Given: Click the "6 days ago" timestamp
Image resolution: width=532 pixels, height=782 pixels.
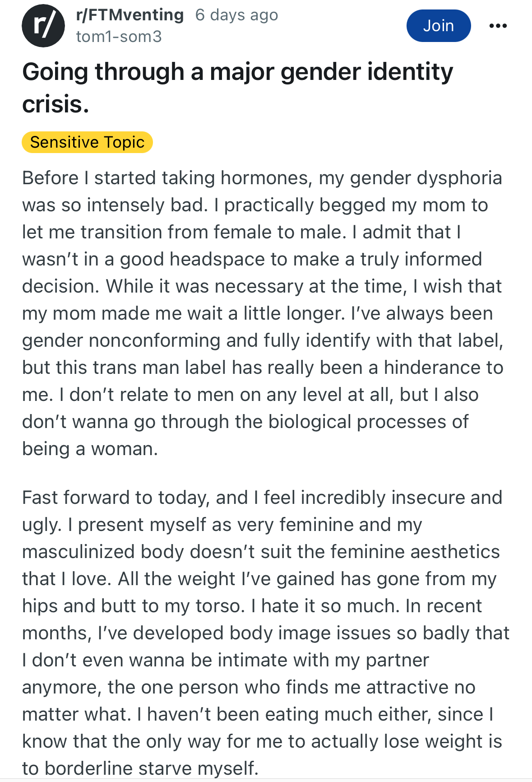Looking at the screenshot, I should click(x=236, y=15).
